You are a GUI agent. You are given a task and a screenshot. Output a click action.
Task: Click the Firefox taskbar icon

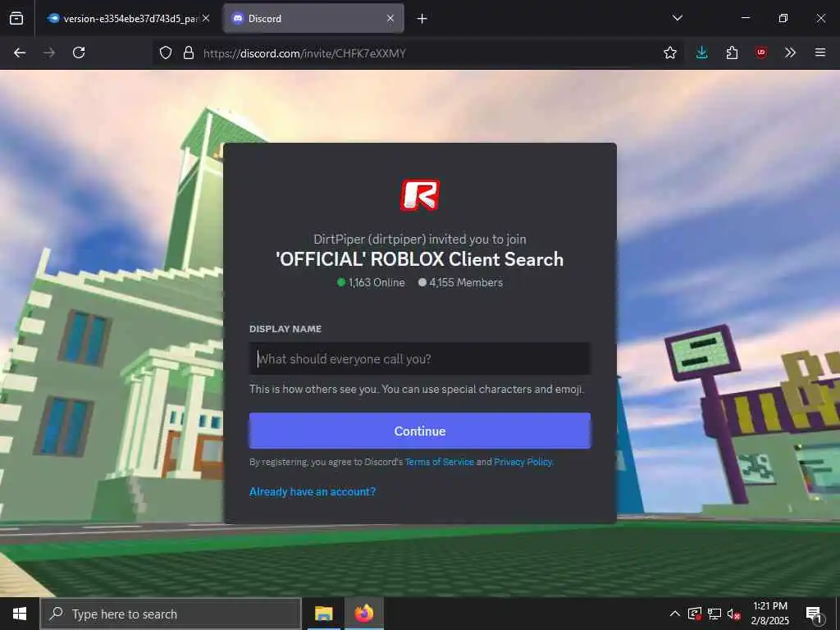click(x=363, y=614)
